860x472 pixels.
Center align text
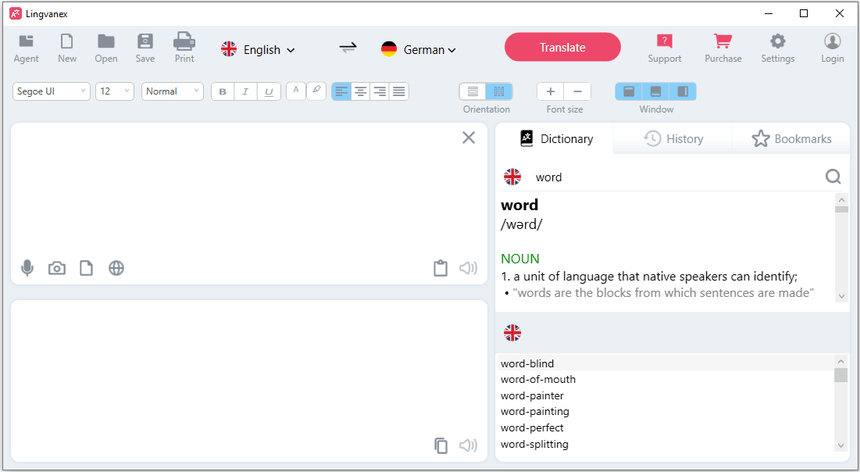pos(360,92)
